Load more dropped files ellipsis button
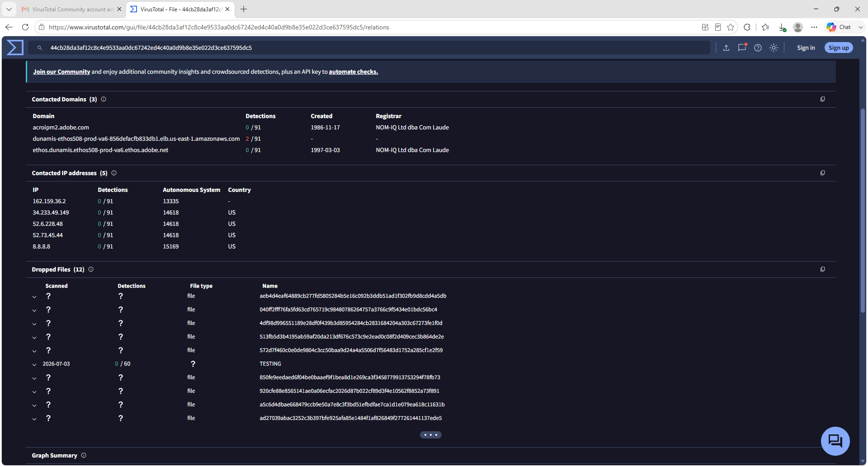This screenshot has width=868, height=467. (430, 435)
